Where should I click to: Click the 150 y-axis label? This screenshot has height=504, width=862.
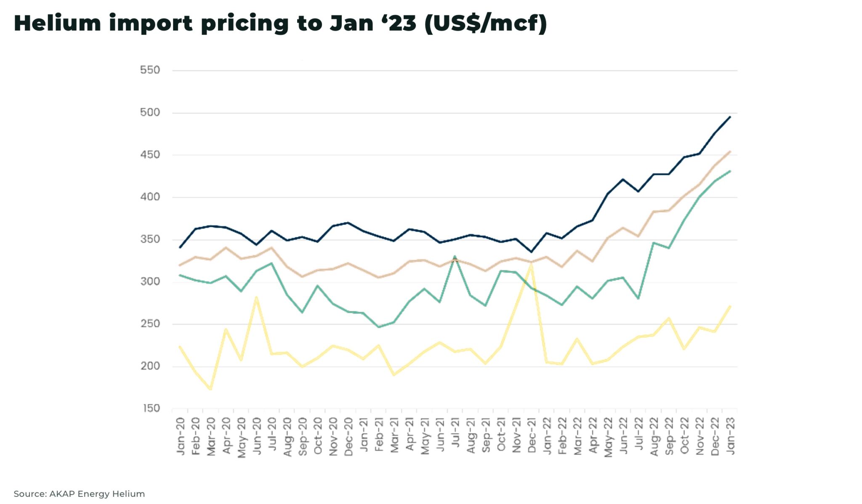click(151, 409)
